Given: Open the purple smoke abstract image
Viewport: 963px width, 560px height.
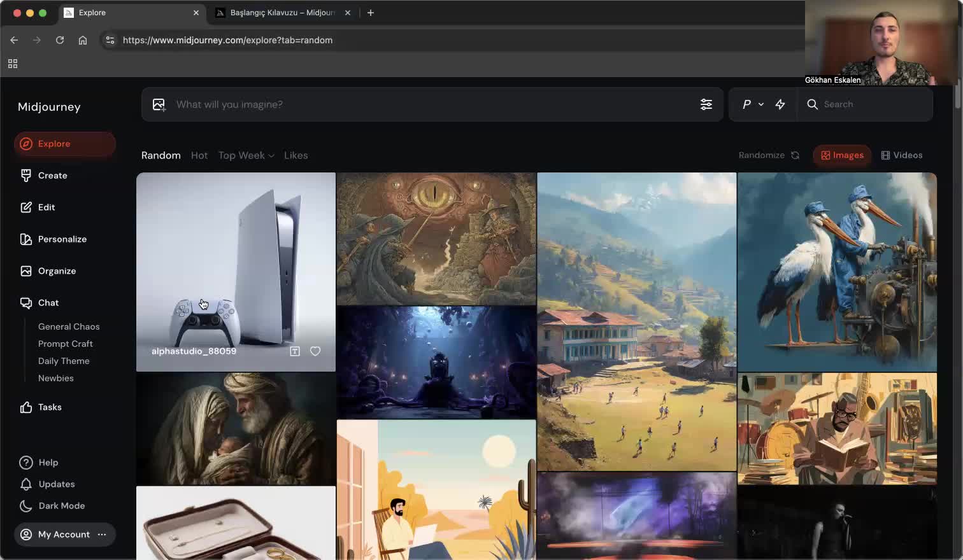Looking at the screenshot, I should pyautogui.click(x=637, y=516).
